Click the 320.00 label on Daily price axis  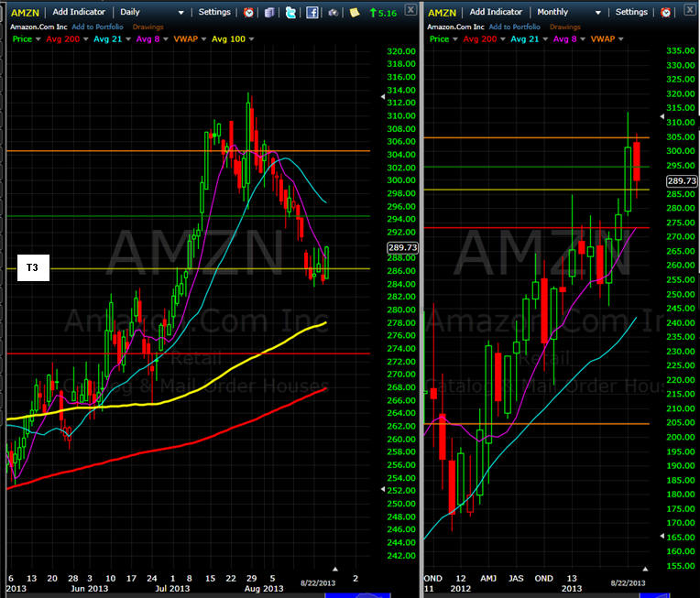401,51
